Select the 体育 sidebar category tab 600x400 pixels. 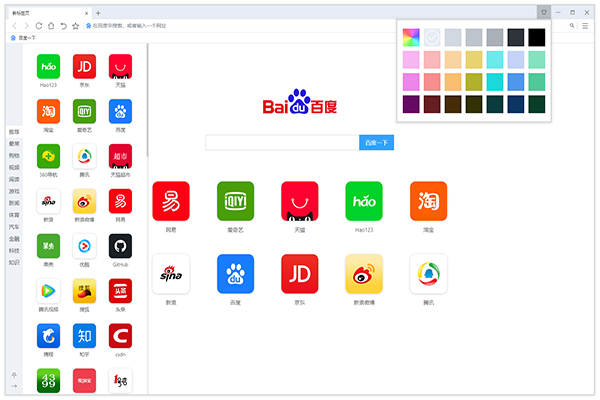click(14, 215)
